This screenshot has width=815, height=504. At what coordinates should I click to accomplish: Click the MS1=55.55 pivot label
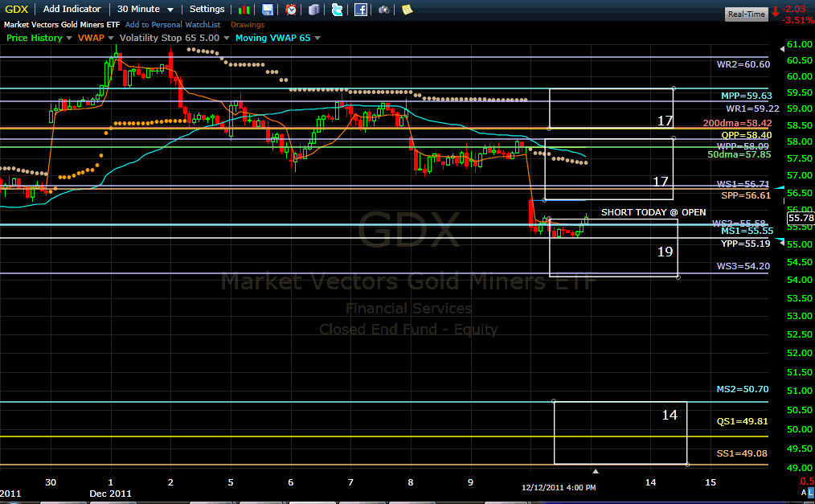(x=747, y=231)
